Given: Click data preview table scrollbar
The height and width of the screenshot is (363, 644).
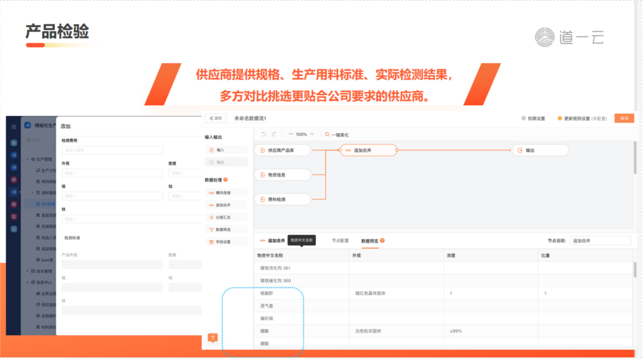Looking at the screenshot, I should click(x=635, y=269).
